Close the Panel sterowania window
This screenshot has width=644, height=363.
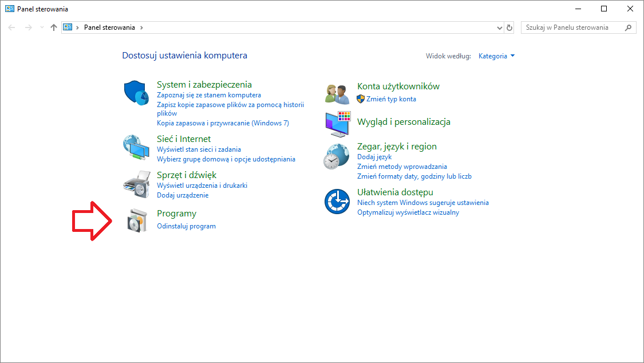630,9
